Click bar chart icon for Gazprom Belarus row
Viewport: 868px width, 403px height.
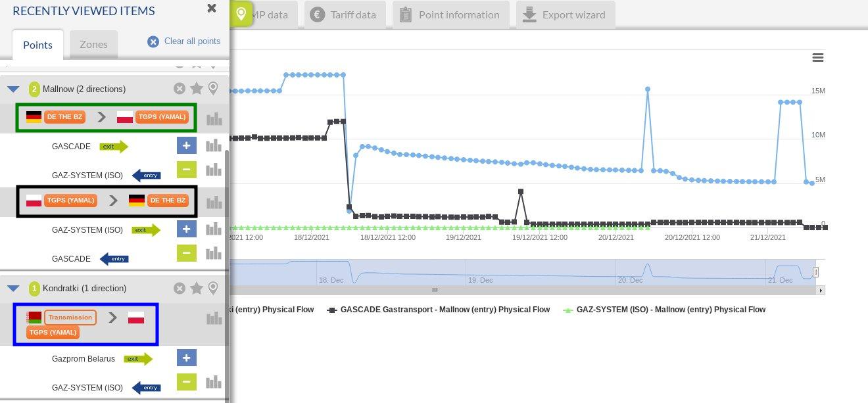[x=214, y=358]
